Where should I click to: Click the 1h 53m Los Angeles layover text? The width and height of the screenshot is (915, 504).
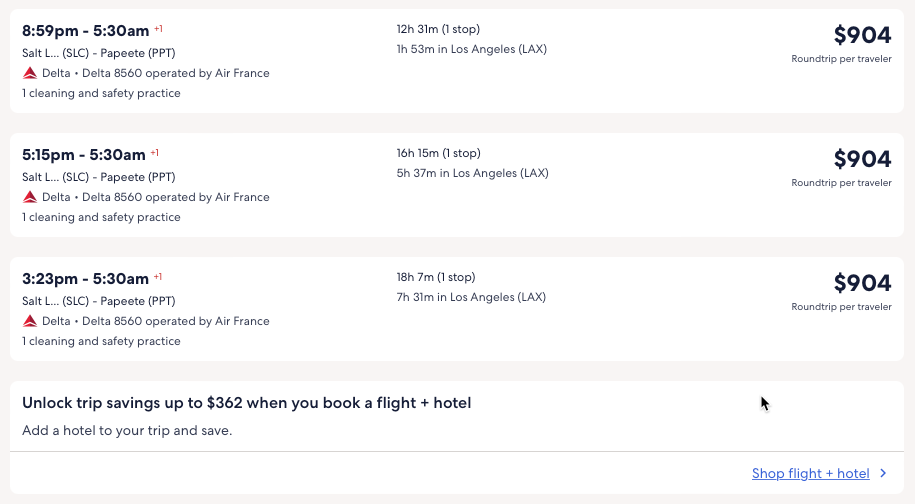471,49
